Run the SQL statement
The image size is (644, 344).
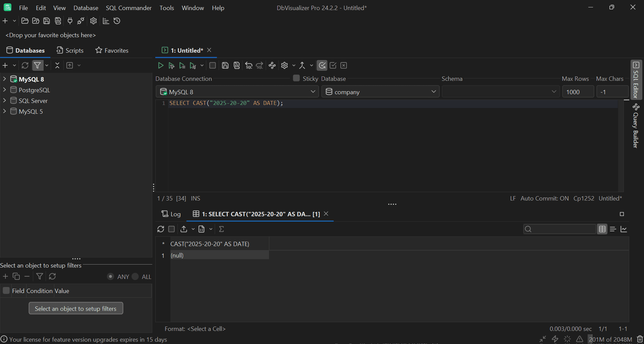(x=161, y=65)
